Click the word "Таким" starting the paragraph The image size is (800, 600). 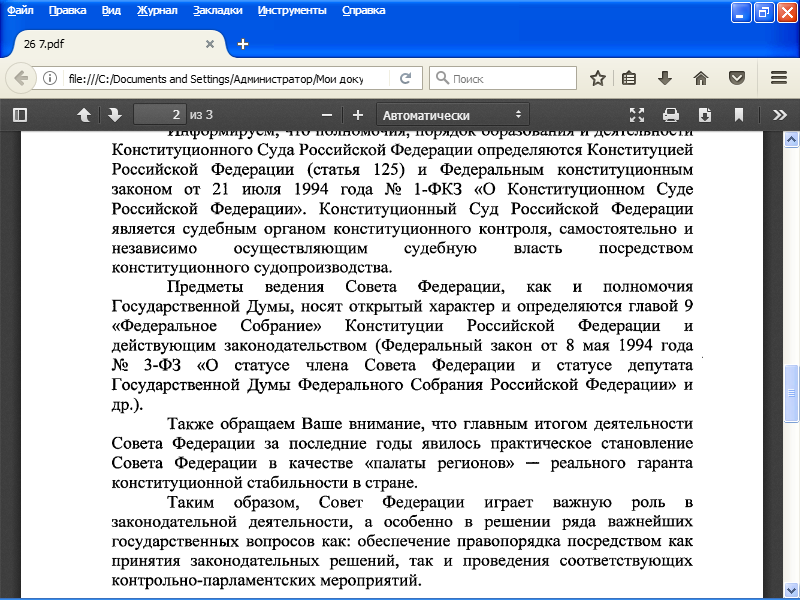pyautogui.click(x=190, y=503)
